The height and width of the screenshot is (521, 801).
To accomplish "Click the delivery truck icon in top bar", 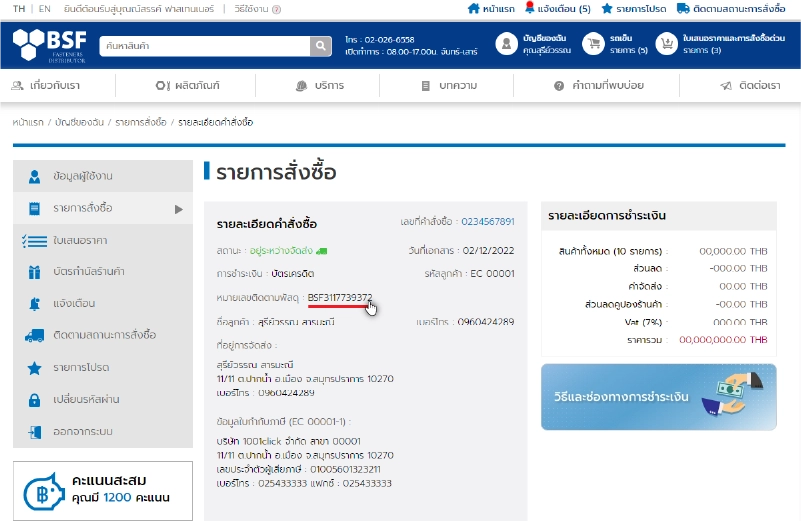I will pos(683,8).
